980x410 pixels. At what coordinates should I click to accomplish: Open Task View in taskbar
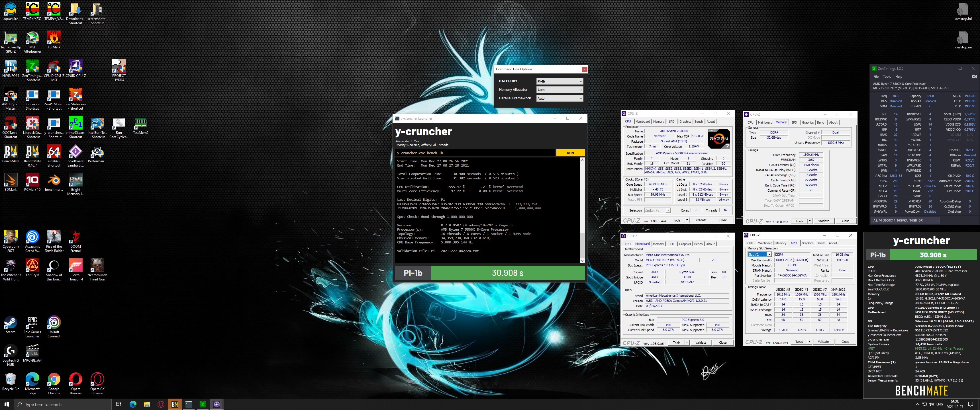coord(118,404)
